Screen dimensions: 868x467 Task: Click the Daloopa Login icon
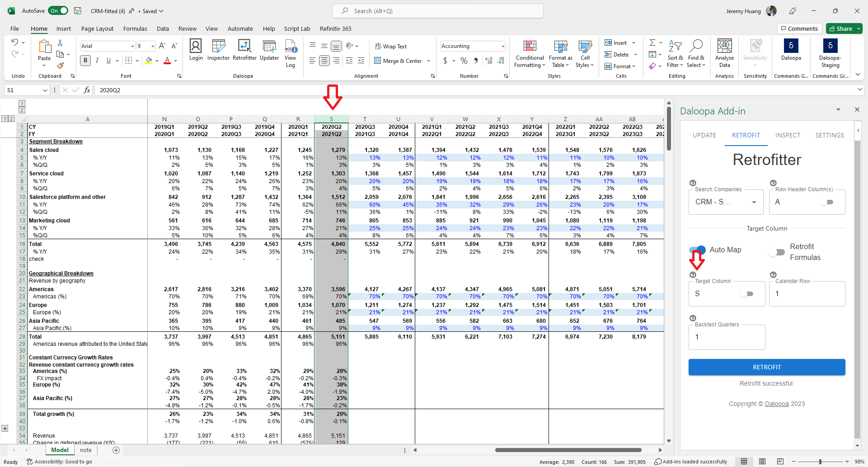tap(196, 50)
